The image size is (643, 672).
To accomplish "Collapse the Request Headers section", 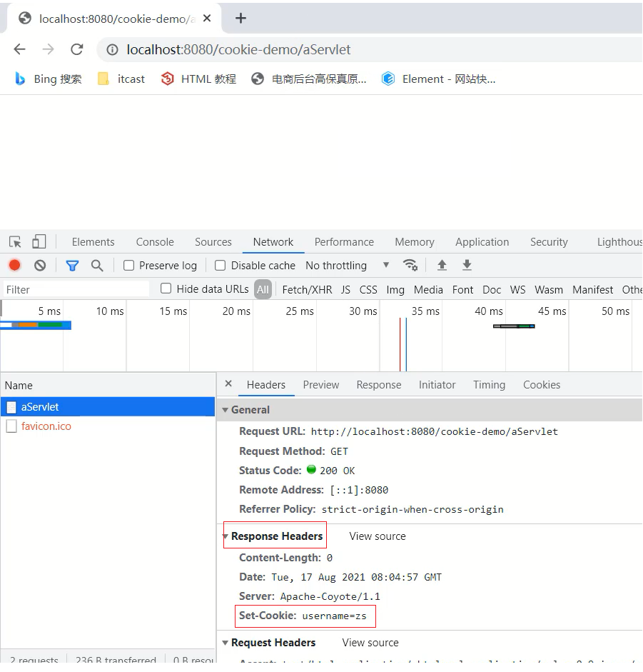I will point(226,643).
